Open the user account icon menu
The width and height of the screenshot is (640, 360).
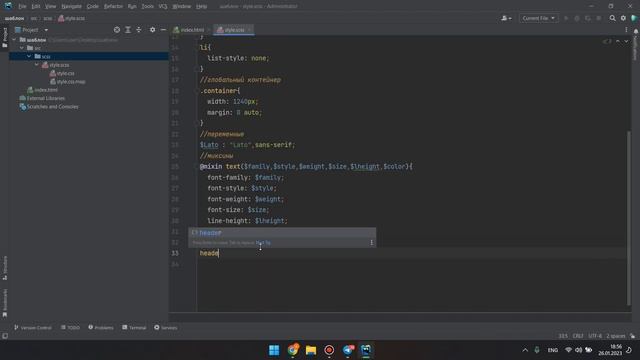(506, 18)
